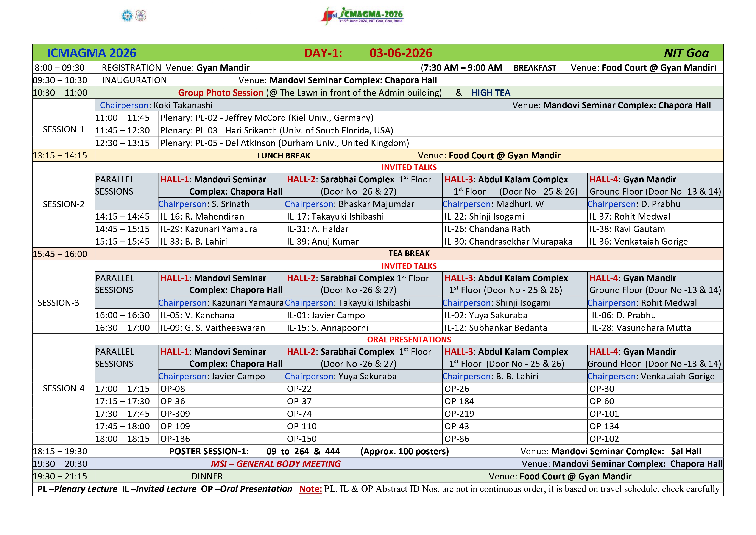Click "IL-31: A. Haldar"

click(x=317, y=229)
